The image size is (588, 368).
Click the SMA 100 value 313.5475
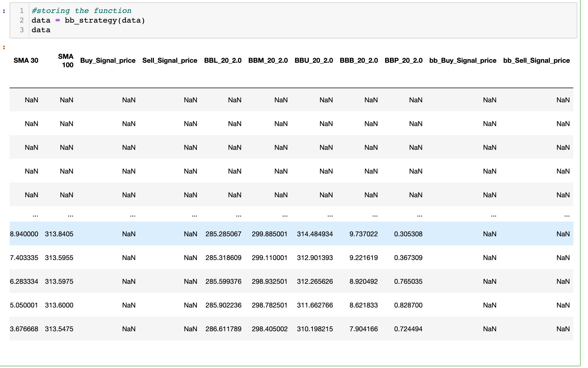pyautogui.click(x=59, y=329)
